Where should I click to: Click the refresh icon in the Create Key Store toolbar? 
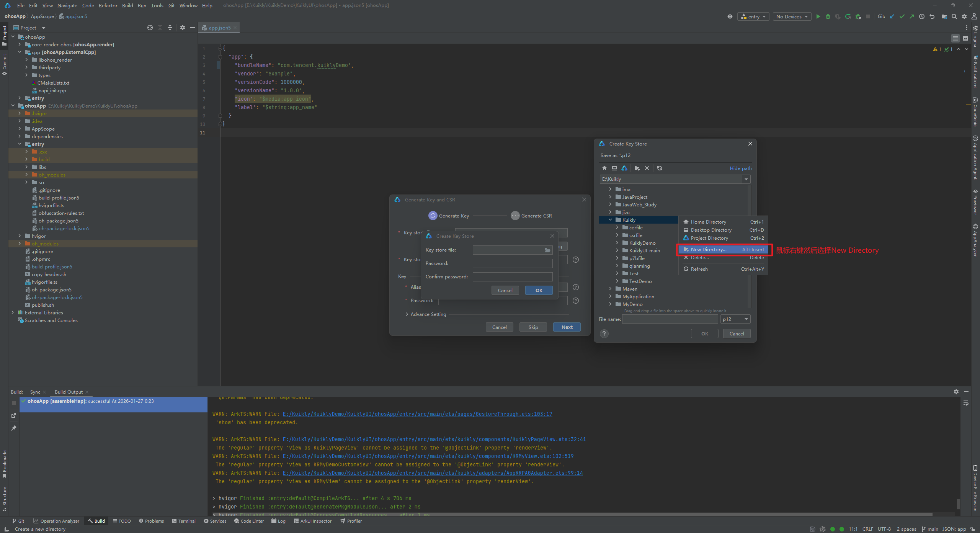[660, 168]
